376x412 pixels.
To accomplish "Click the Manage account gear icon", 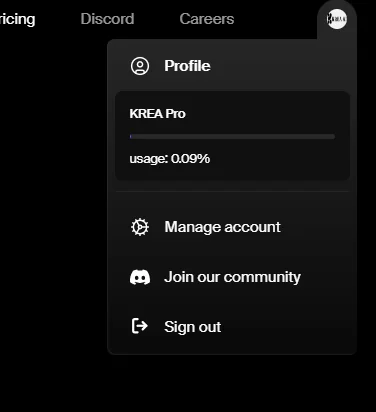I will (x=140, y=227).
